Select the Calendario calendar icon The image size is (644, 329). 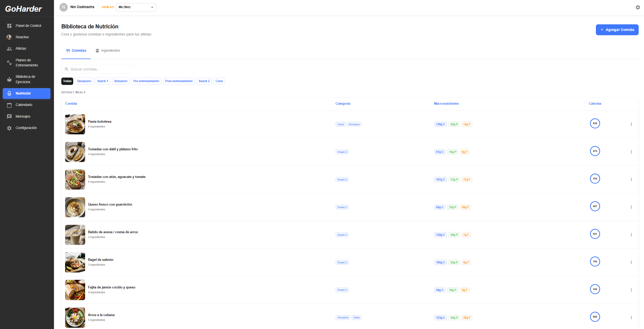(9, 105)
